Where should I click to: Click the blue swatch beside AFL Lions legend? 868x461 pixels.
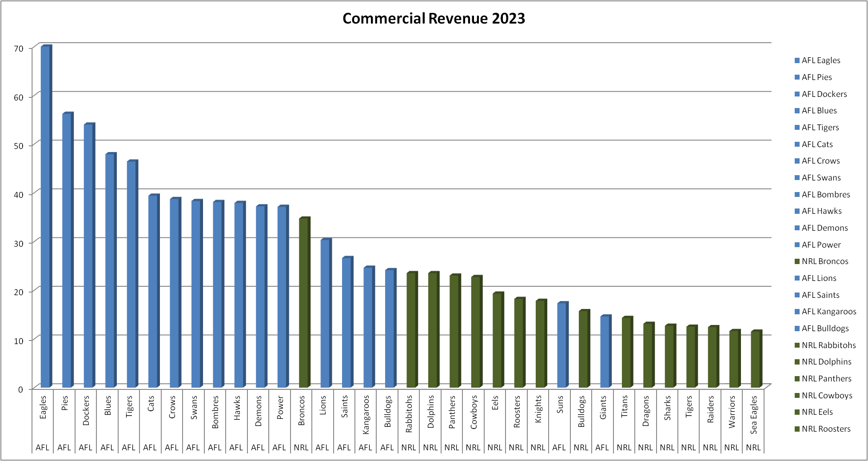(797, 278)
